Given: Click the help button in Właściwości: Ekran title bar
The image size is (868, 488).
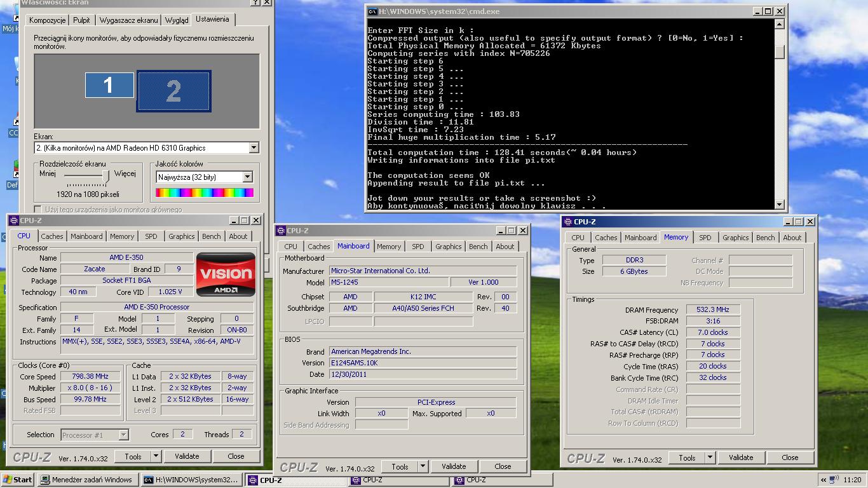Looking at the screenshot, I should (255, 3).
